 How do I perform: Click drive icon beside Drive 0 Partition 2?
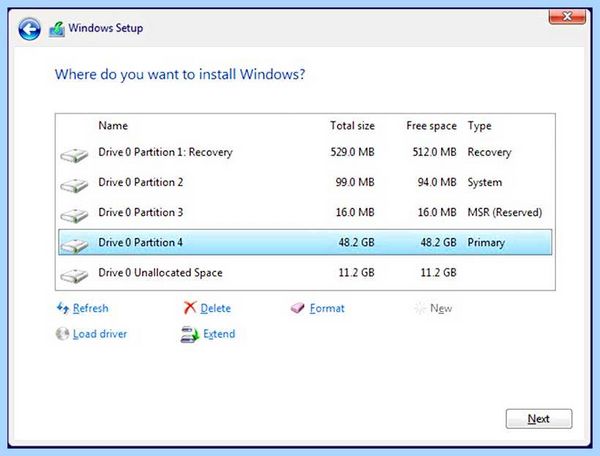click(x=74, y=185)
